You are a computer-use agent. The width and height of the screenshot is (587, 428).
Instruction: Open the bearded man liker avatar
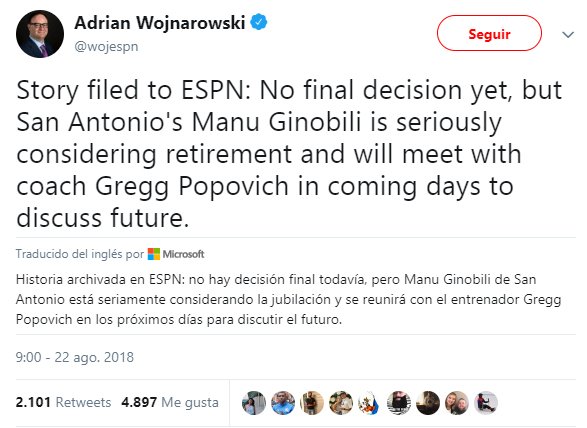point(399,403)
